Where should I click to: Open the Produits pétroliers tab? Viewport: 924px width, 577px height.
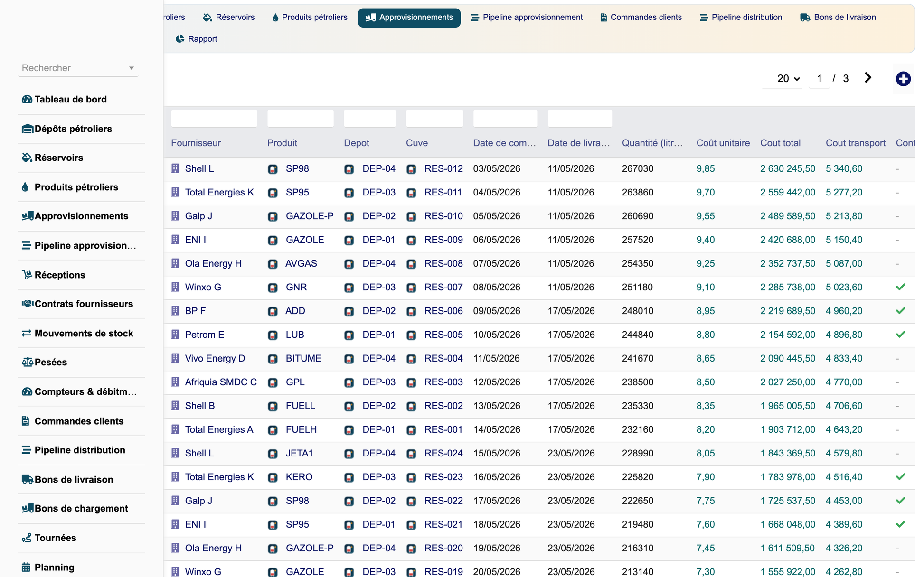point(310,18)
